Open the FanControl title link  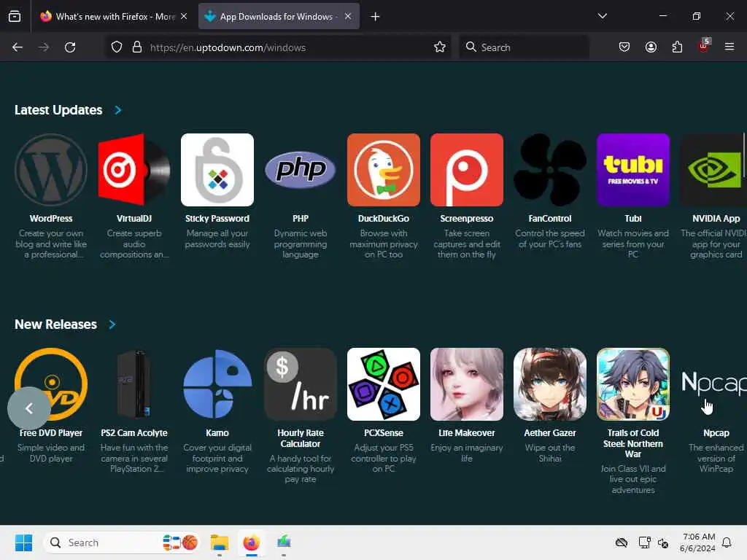(550, 219)
